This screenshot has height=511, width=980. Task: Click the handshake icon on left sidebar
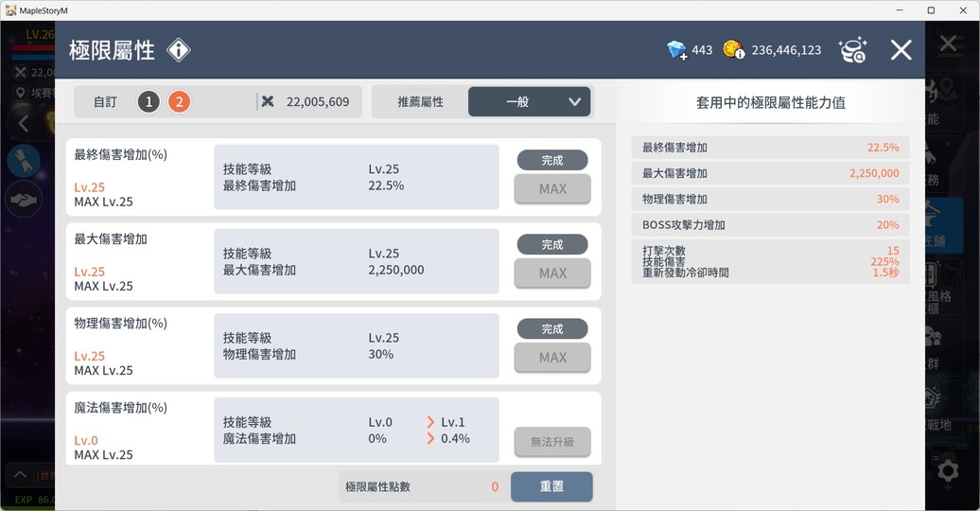24,201
